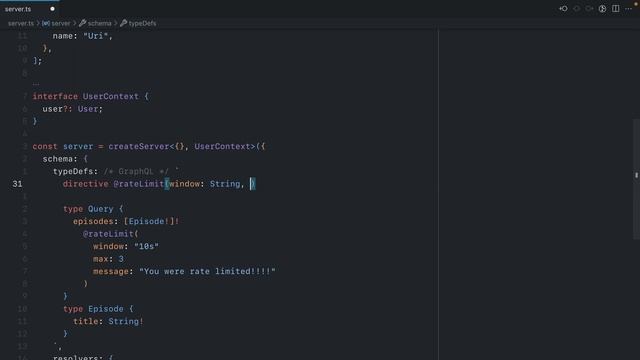This screenshot has width=640, height=360.
Task: Click '[Episode!]!' return type
Action: tap(151, 222)
